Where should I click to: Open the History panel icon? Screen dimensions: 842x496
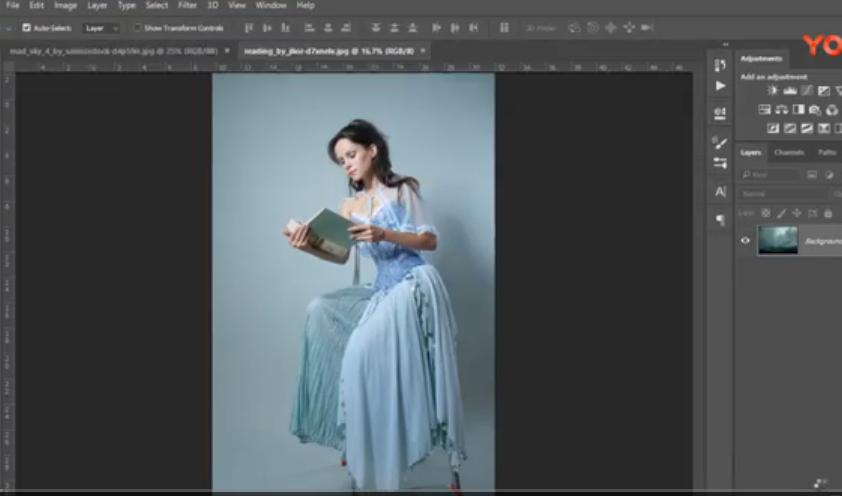click(720, 65)
